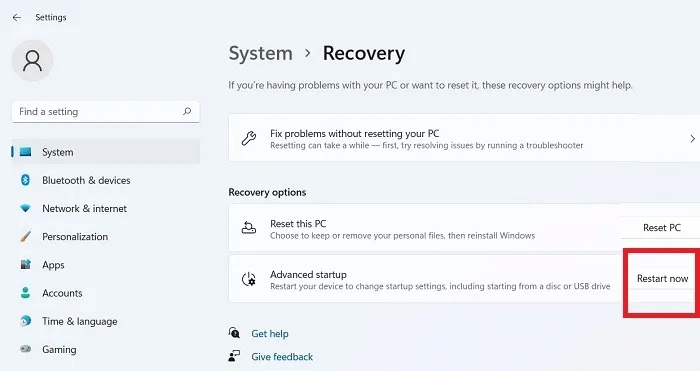Open the Get help link
700x371 pixels.
[270, 333]
